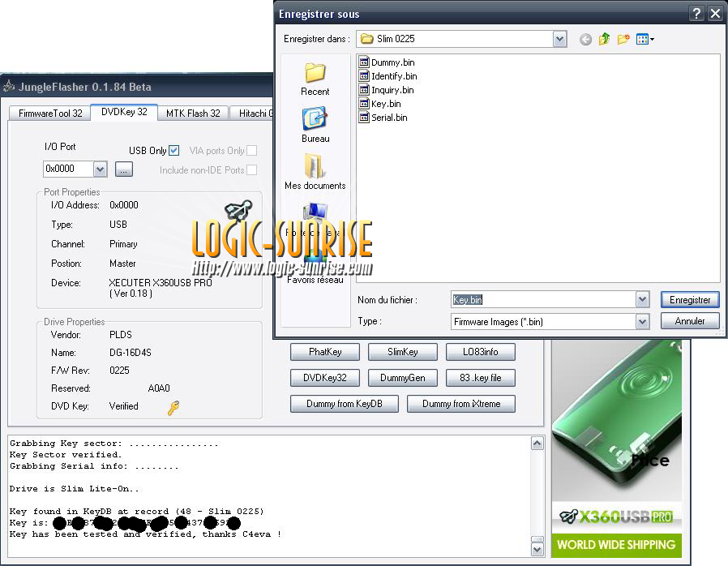The height and width of the screenshot is (566, 728).
Task: Click the Nom du fichier text field
Action: click(543, 299)
